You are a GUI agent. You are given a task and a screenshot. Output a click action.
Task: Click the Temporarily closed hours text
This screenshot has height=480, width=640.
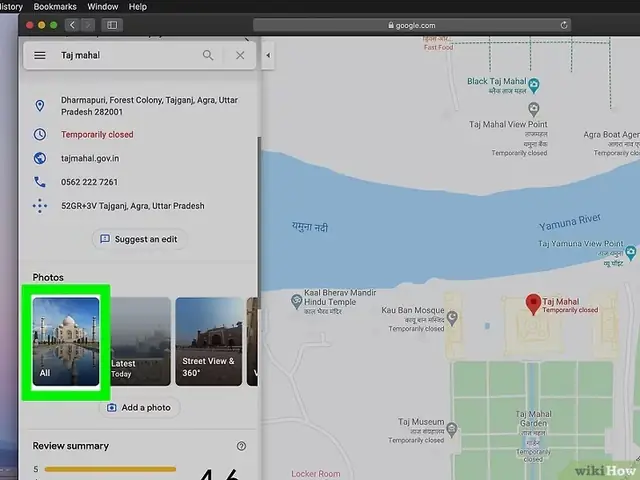pyautogui.click(x=97, y=135)
